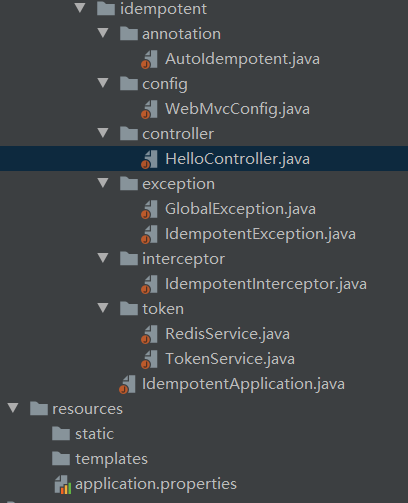Screen dimensions: 408x503
Task: Click the GlobalException.java file icon
Action: [x=149, y=210]
